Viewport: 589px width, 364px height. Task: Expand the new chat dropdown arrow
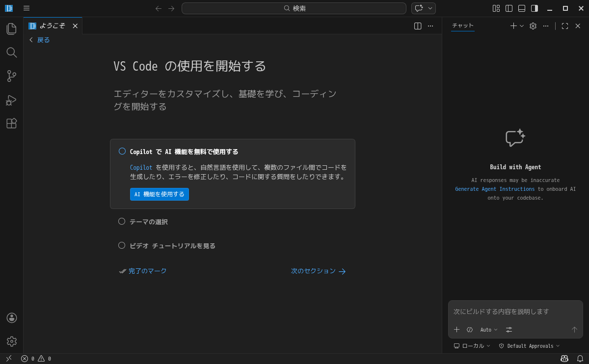tap(522, 26)
